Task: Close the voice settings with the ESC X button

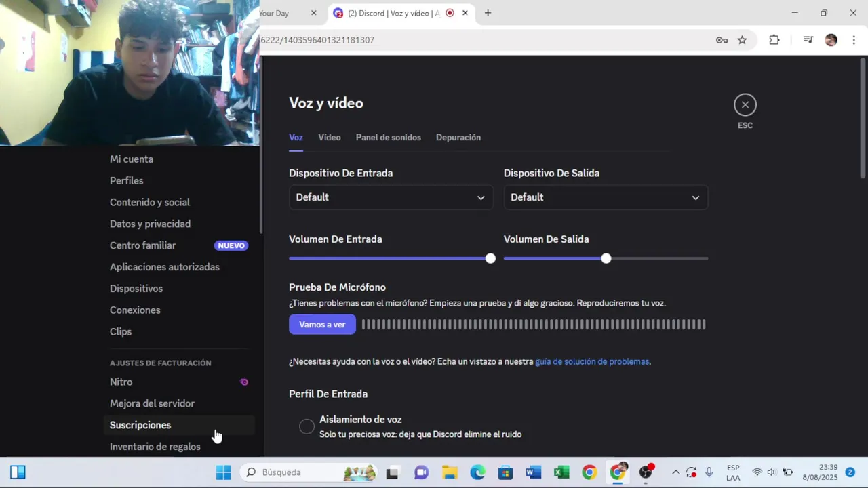Action: 745,104
